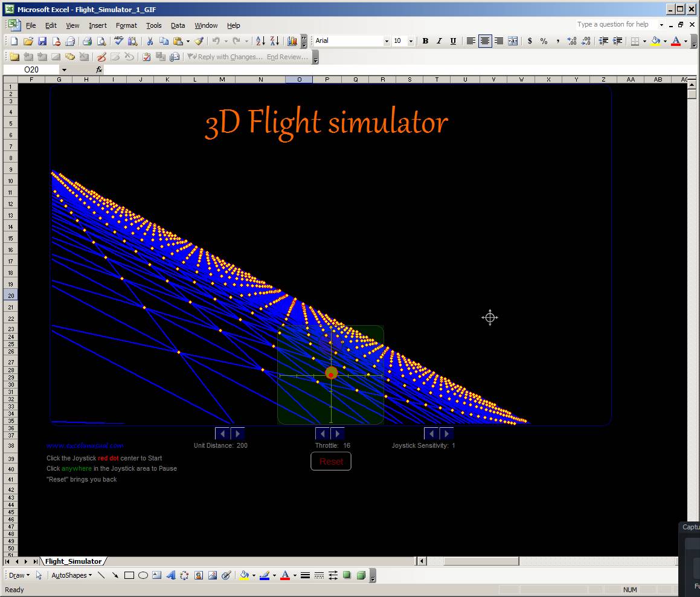Select the Oval shape tool
The image size is (700, 597).
pyautogui.click(x=143, y=575)
